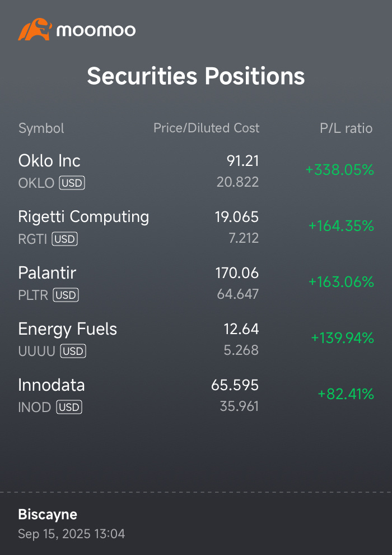Open the Innodata position
This screenshot has height=555, width=392.
[196, 395]
